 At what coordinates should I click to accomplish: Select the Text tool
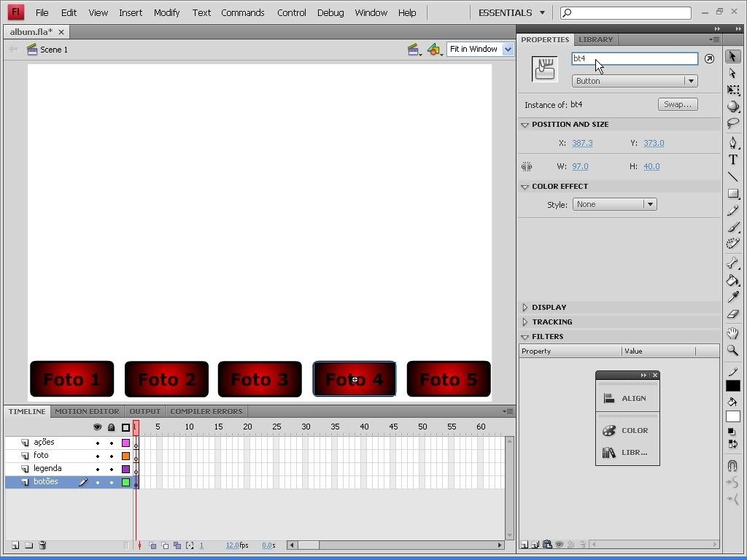point(733,160)
